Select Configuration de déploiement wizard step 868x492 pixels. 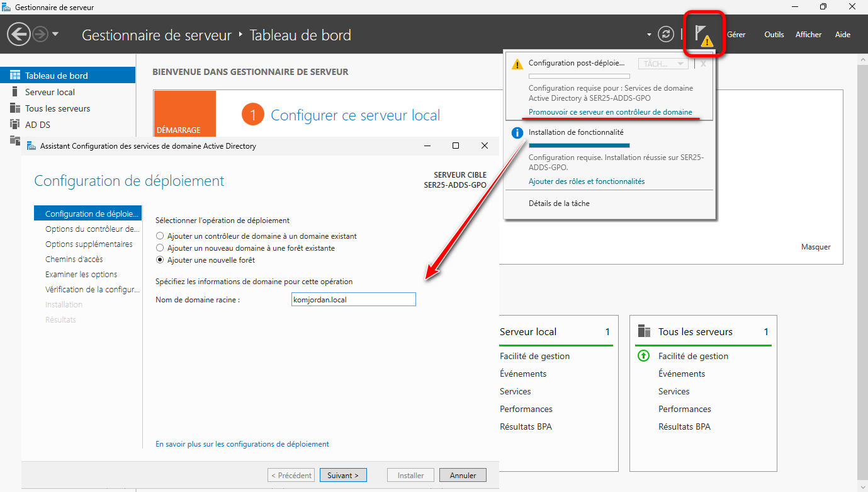coord(87,214)
